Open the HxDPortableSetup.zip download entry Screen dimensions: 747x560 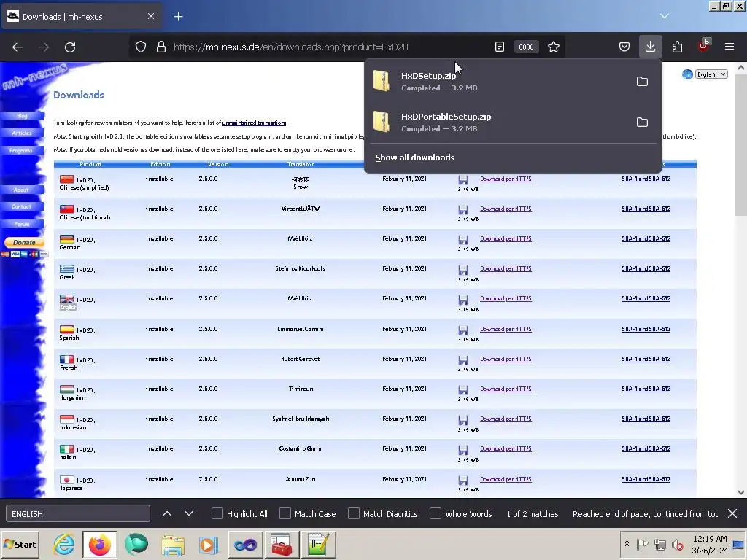pos(498,122)
